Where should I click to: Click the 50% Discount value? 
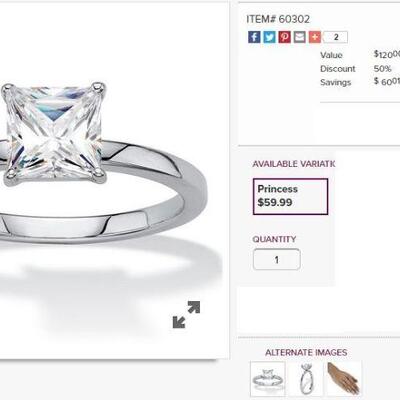pos(382,69)
